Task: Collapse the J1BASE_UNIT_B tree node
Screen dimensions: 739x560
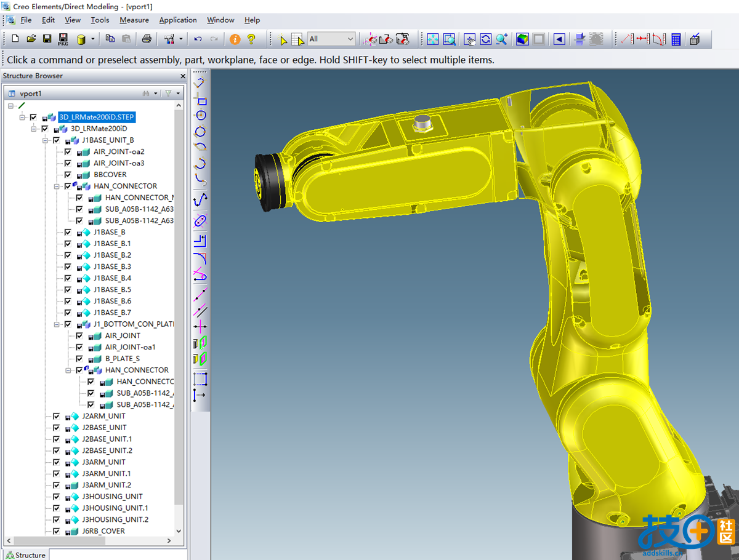Action: pyautogui.click(x=46, y=140)
